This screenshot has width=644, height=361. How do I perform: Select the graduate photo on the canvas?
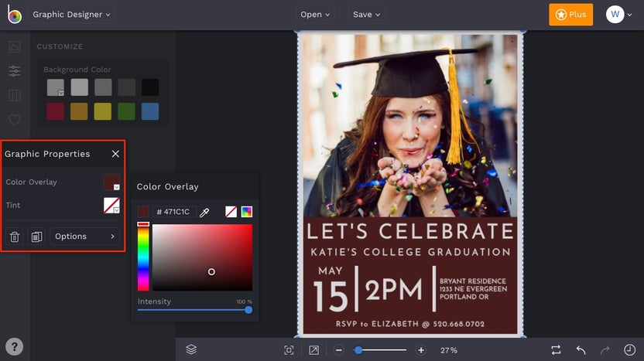click(x=410, y=125)
